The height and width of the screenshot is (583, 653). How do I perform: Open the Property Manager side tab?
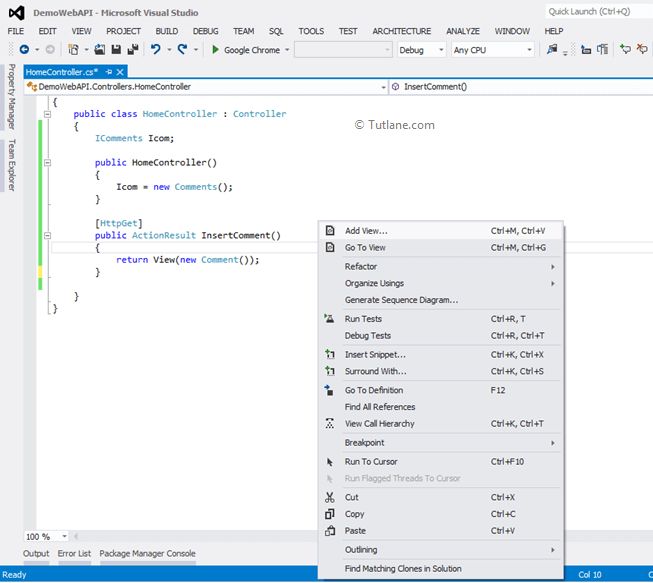pyautogui.click(x=12, y=96)
